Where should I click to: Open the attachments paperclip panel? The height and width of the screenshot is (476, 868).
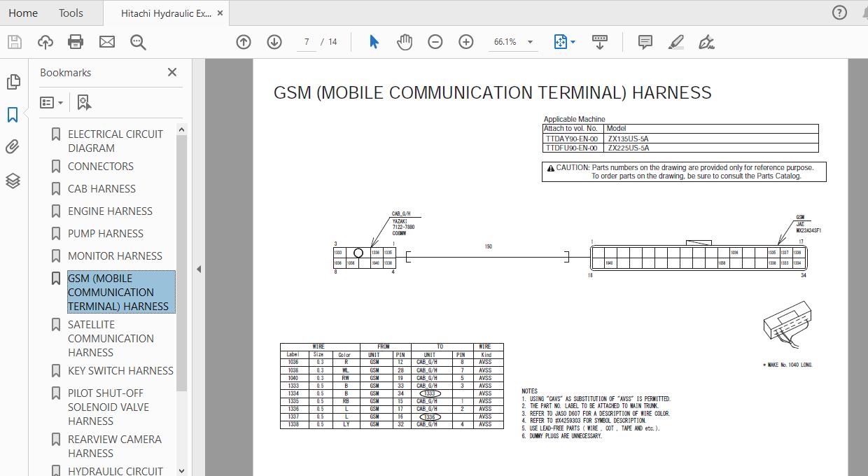coord(13,147)
